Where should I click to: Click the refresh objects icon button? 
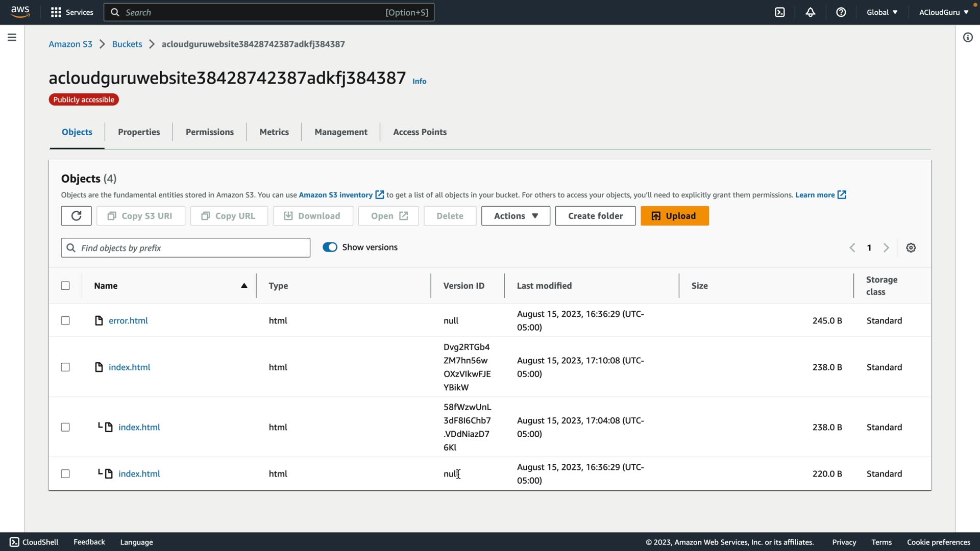pyautogui.click(x=76, y=216)
